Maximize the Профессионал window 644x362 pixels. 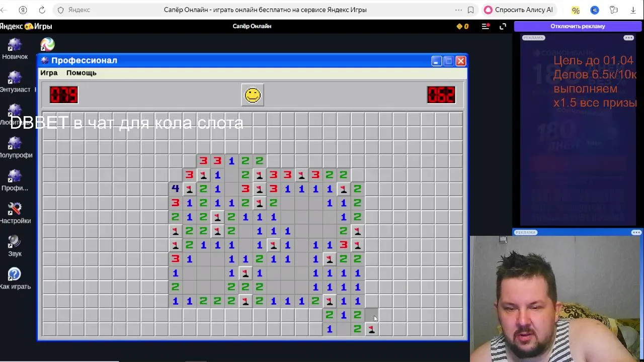click(448, 61)
